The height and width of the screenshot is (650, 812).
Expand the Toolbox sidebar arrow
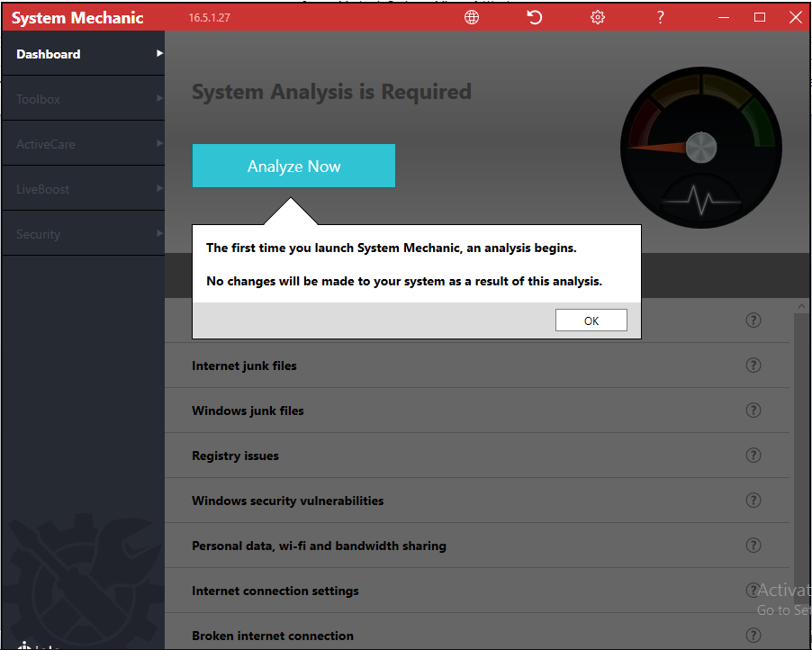pos(159,98)
